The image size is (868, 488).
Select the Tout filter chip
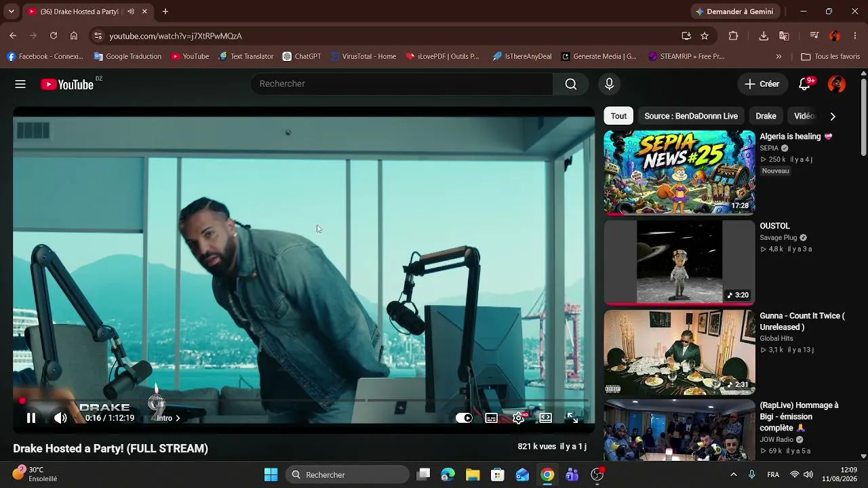pos(618,116)
